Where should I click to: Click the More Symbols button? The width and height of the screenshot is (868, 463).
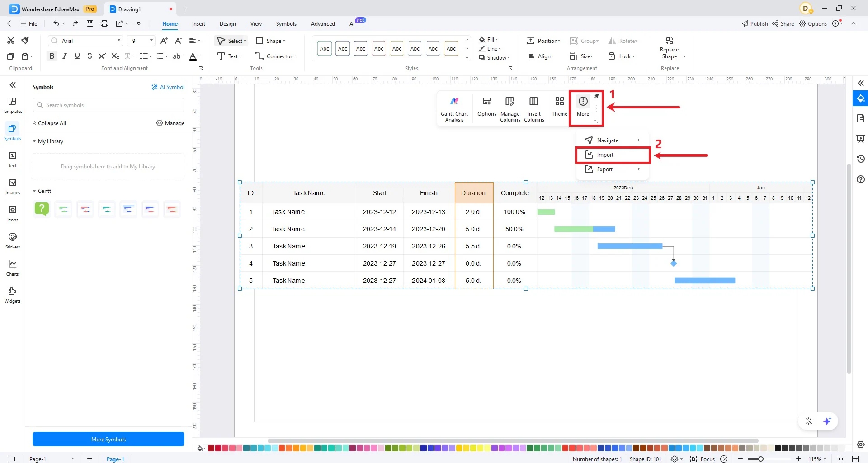[x=108, y=439]
